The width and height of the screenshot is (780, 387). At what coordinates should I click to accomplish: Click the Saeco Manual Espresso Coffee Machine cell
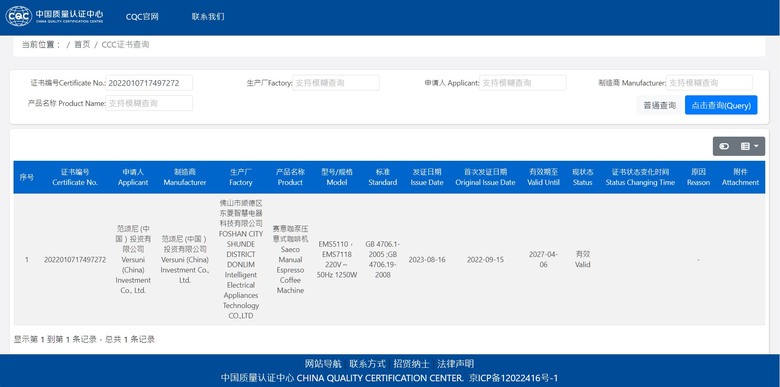click(x=290, y=260)
